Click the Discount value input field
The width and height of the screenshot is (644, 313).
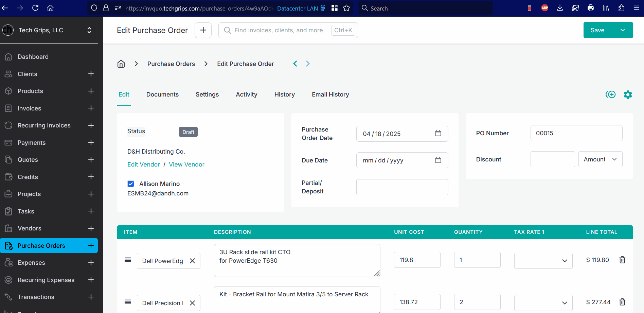(x=553, y=159)
